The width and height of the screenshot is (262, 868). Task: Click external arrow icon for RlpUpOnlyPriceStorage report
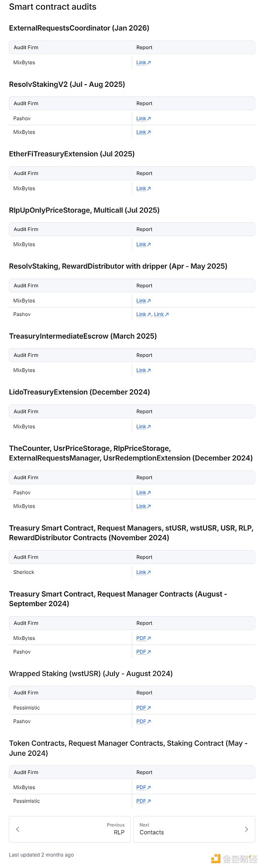(149, 244)
